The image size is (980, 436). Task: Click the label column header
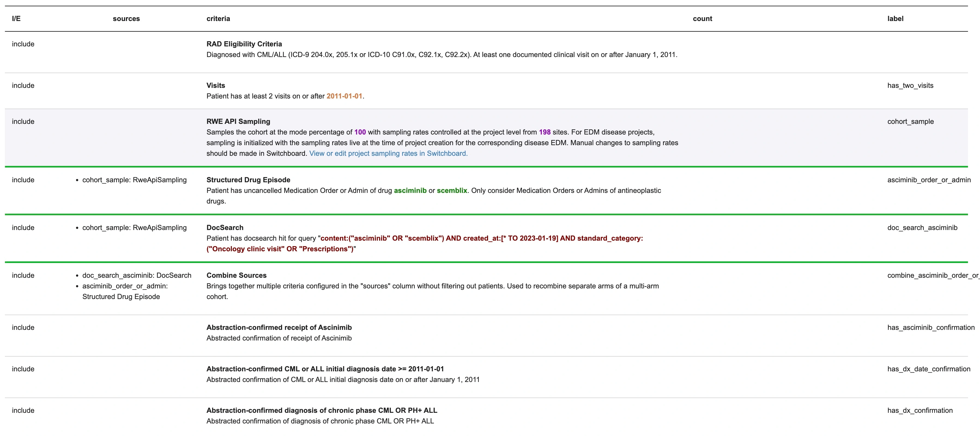[x=895, y=19]
